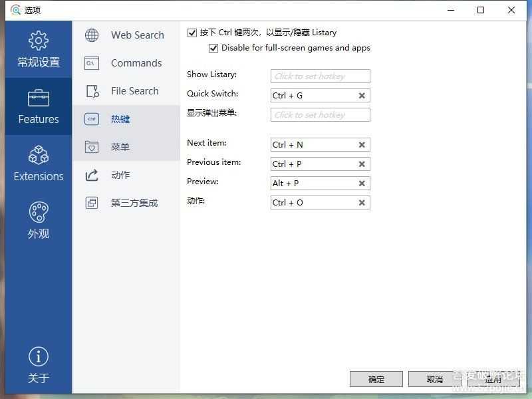Toggle double Ctrl show/hide Listary checkbox
This screenshot has height=399, width=532.
pos(193,33)
